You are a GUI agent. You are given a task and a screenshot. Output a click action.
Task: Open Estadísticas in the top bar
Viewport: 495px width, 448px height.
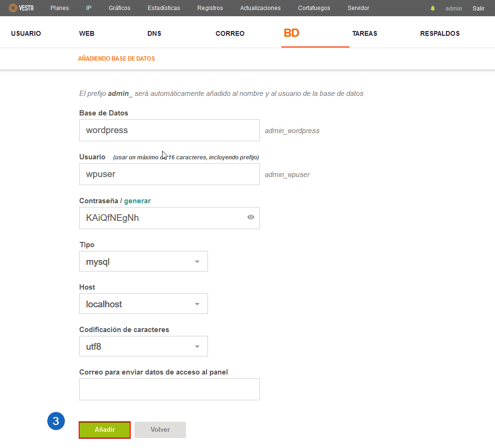164,8
